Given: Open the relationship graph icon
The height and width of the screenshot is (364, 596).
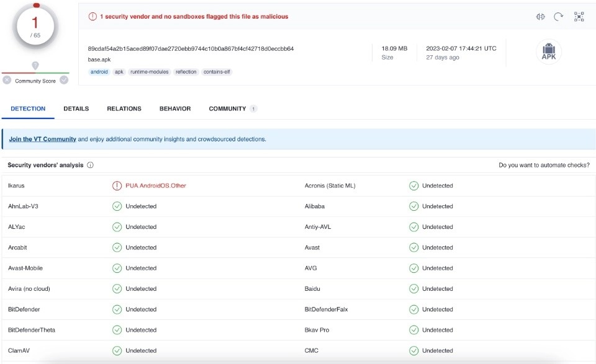Looking at the screenshot, I should point(579,17).
